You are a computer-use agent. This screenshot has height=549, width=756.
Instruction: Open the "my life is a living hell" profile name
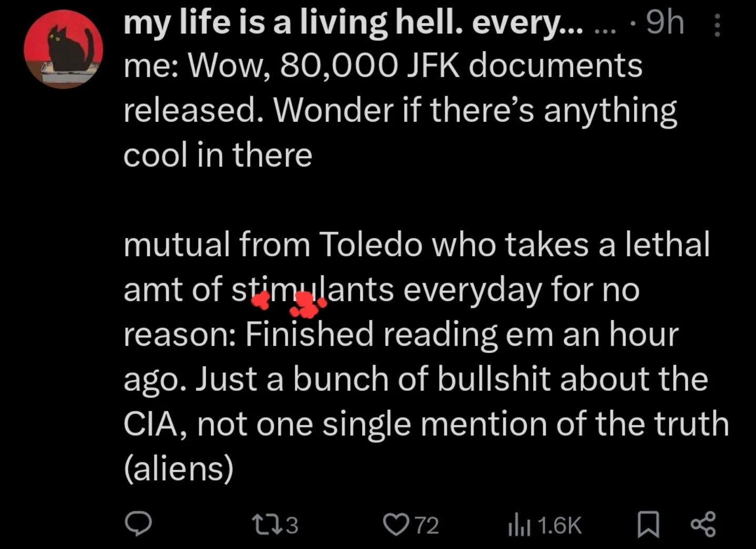tap(353, 23)
